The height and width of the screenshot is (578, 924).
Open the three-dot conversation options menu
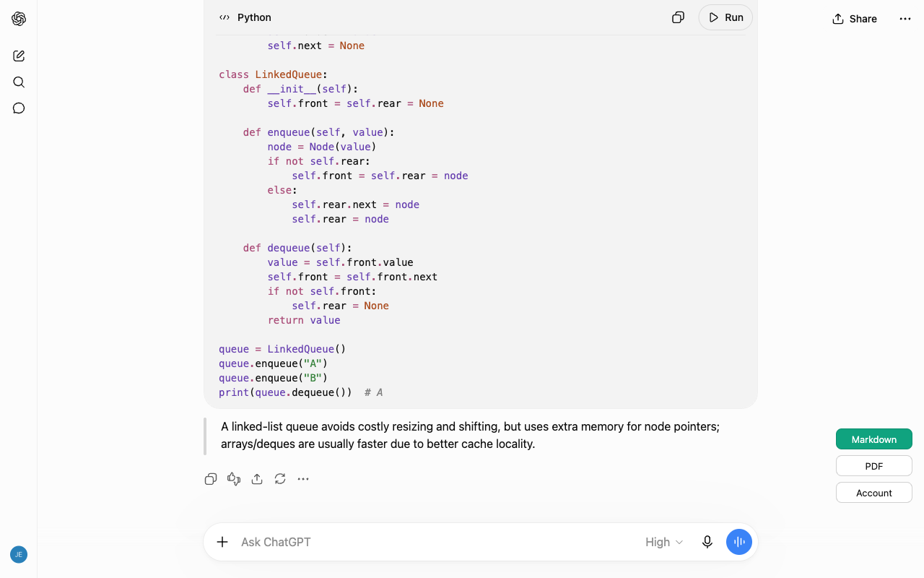[x=905, y=19]
